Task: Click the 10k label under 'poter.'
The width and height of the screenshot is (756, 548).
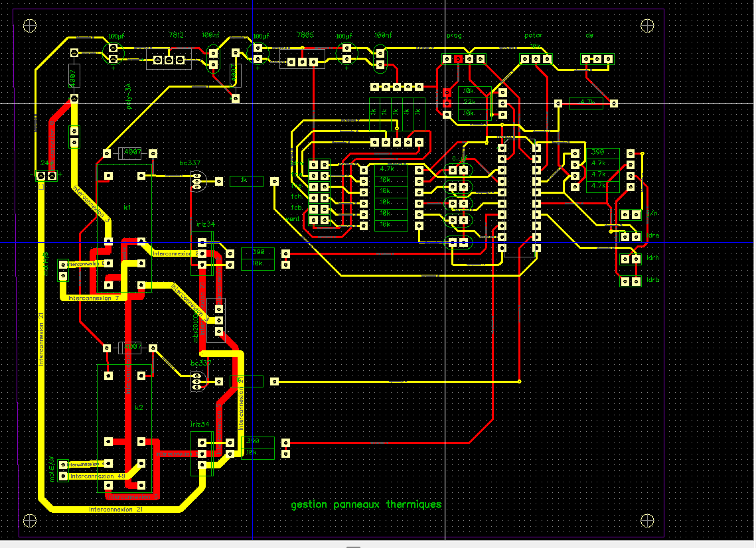Action: click(535, 46)
